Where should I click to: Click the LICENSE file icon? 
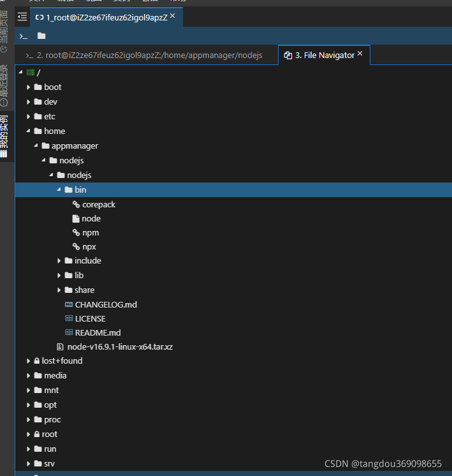(x=69, y=318)
